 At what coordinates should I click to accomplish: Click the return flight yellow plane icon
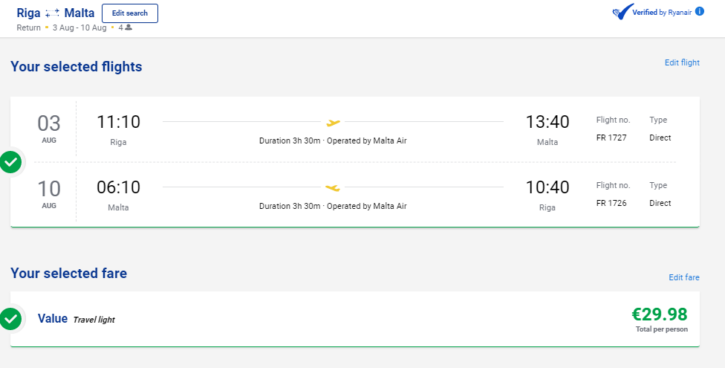coord(333,187)
